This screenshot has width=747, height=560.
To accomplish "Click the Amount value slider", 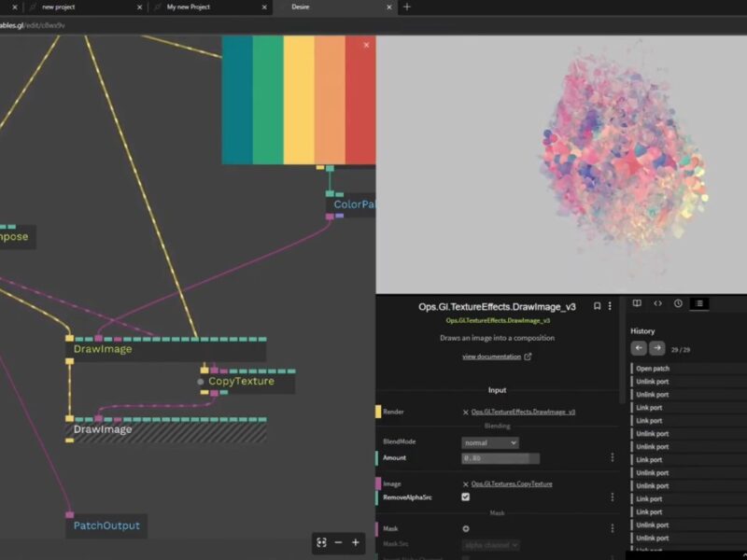I will [x=500, y=458].
